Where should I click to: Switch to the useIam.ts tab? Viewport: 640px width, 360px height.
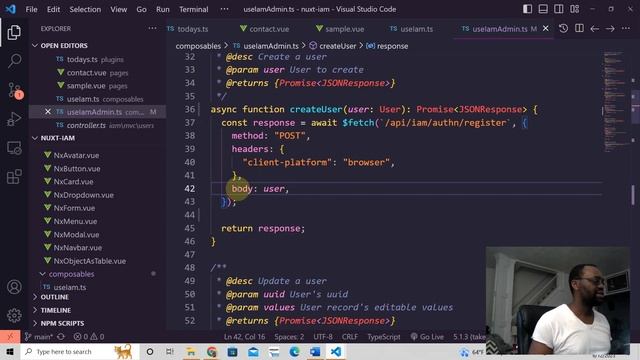click(412, 29)
